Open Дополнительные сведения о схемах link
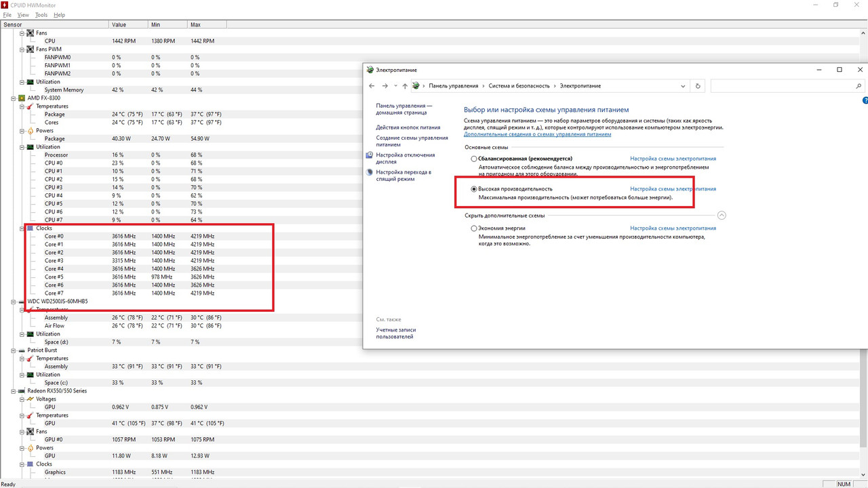 537,134
